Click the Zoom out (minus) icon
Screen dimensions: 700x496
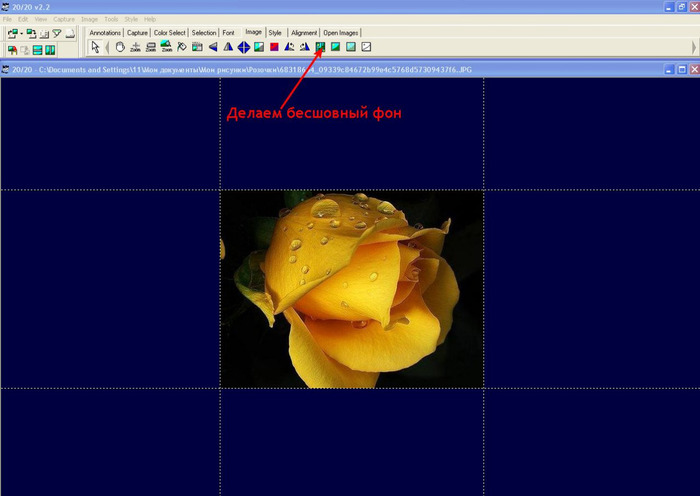point(151,47)
